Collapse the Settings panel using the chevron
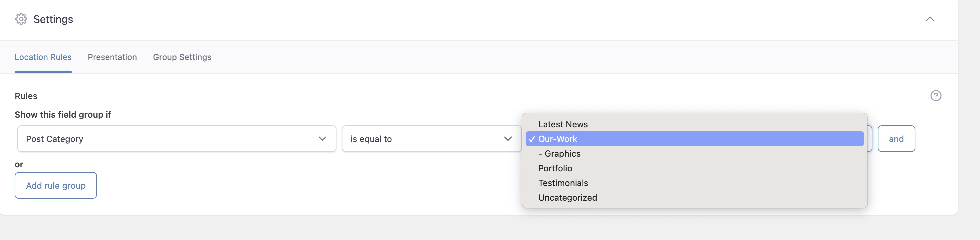The image size is (980, 240). pos(929,19)
